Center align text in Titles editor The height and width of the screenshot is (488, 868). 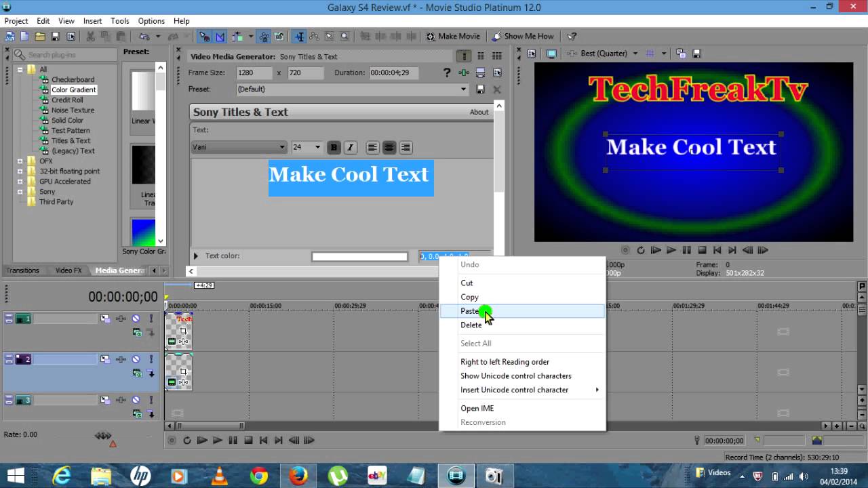point(389,147)
